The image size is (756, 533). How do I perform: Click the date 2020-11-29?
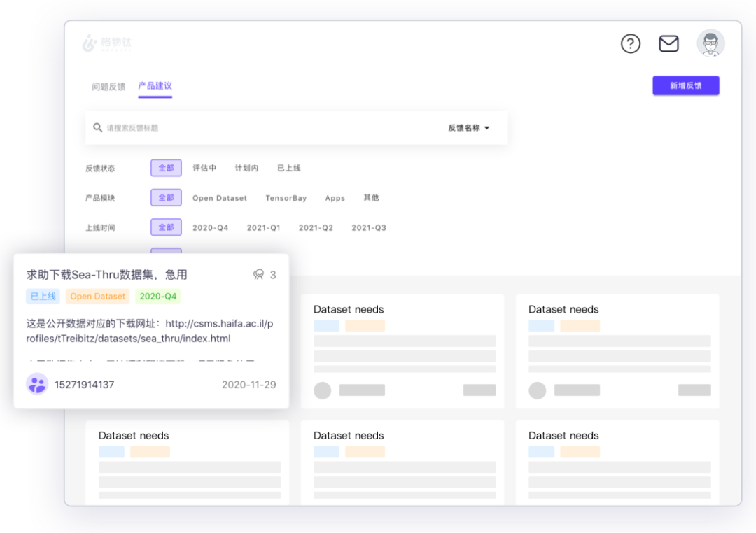248,385
